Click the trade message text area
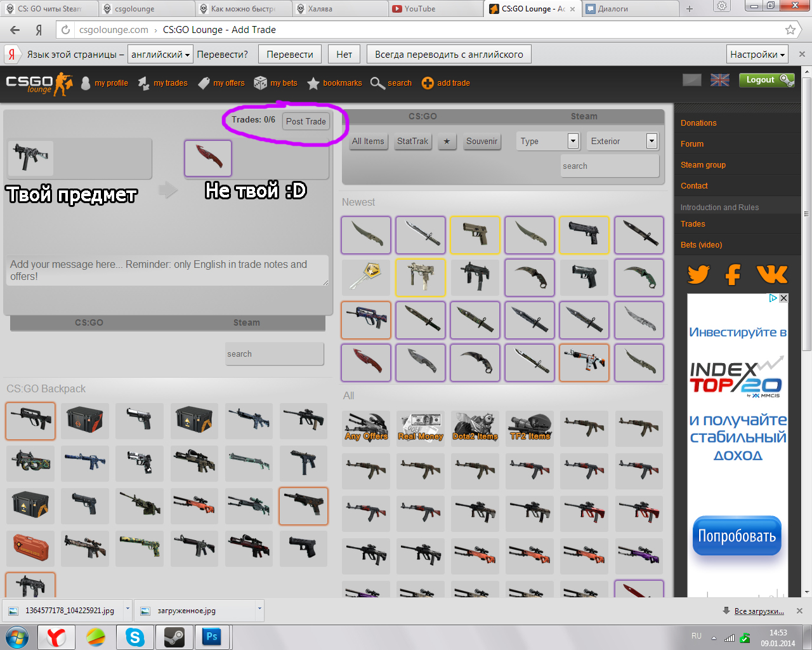 tap(167, 270)
